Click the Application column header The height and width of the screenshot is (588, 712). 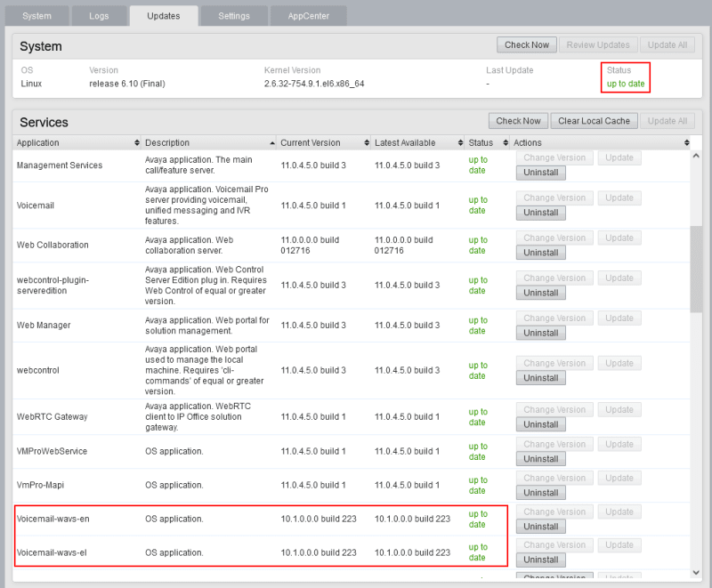77,143
